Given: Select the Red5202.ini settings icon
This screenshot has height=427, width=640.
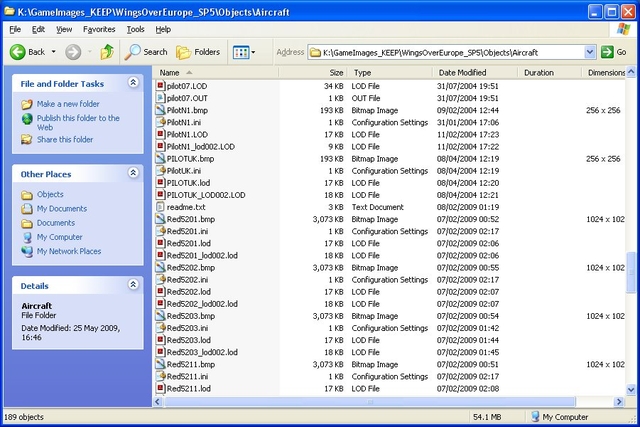Looking at the screenshot, I should point(160,280).
